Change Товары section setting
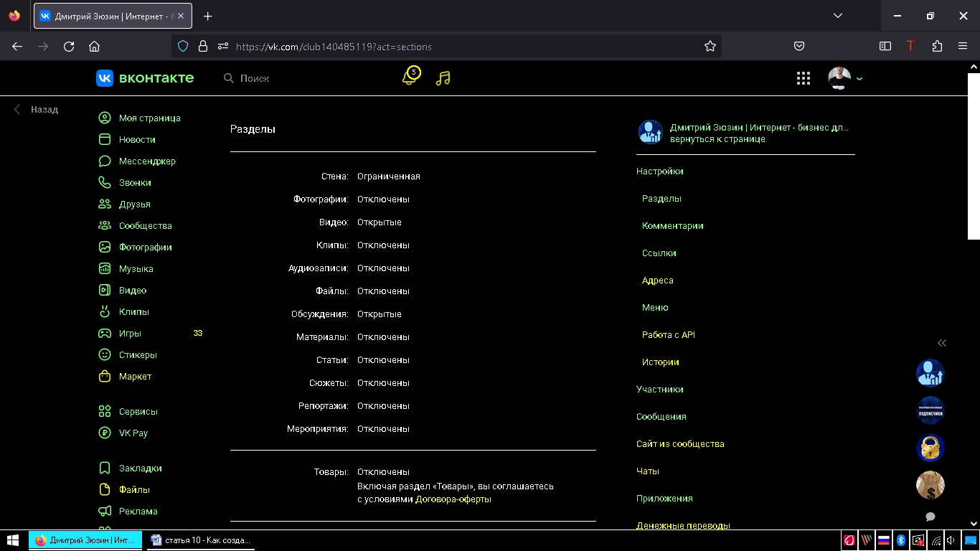980x551 pixels. (383, 471)
